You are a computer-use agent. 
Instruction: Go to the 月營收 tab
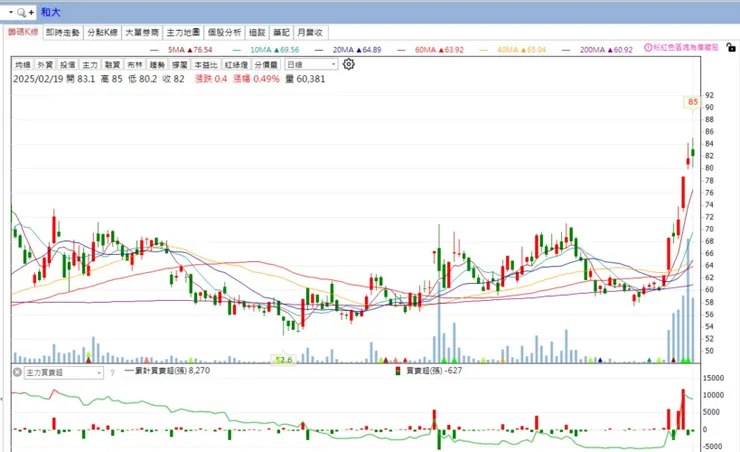(x=310, y=33)
